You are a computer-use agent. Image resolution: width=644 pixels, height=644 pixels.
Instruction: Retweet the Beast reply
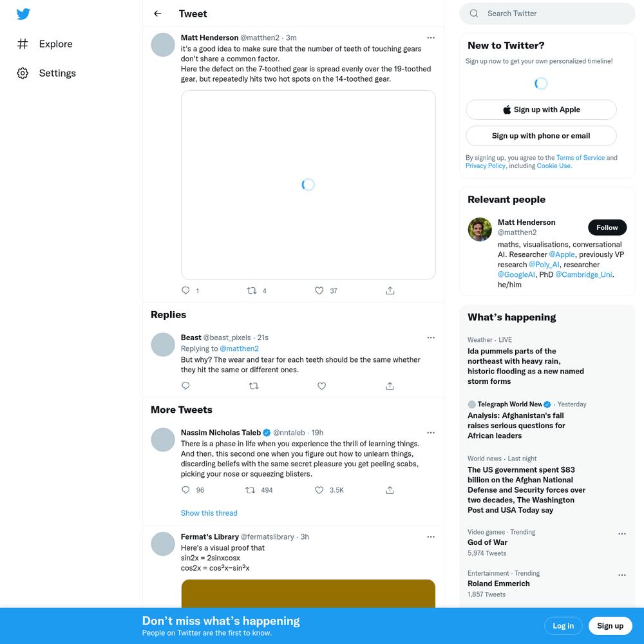point(254,386)
